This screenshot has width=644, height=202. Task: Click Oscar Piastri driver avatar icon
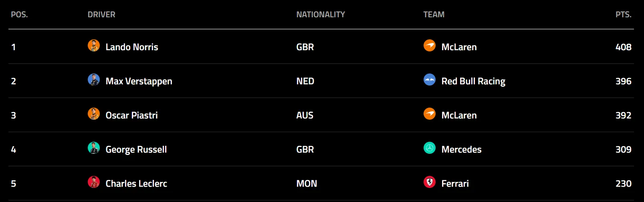94,114
